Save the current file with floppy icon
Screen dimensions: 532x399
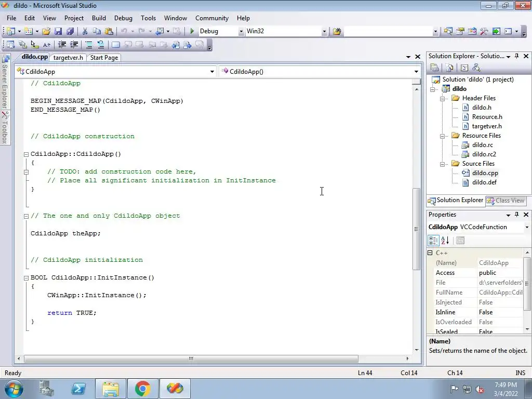point(58,31)
